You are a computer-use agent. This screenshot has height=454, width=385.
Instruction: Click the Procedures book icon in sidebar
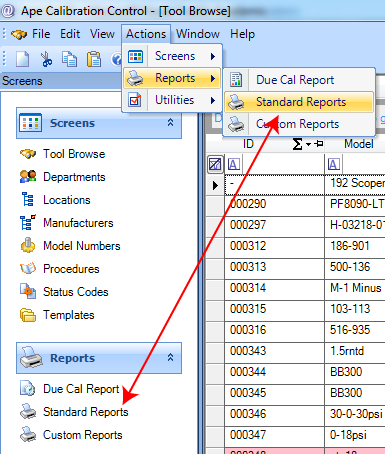click(28, 269)
